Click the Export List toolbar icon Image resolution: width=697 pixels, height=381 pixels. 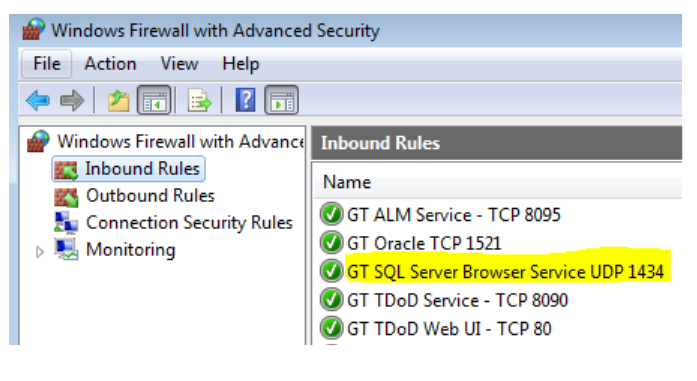click(199, 100)
